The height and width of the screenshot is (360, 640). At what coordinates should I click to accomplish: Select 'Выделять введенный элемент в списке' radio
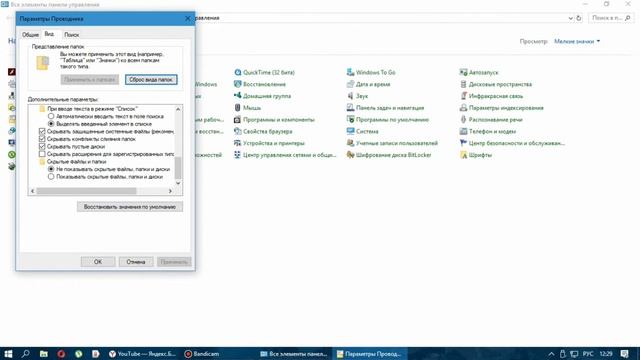(51, 124)
